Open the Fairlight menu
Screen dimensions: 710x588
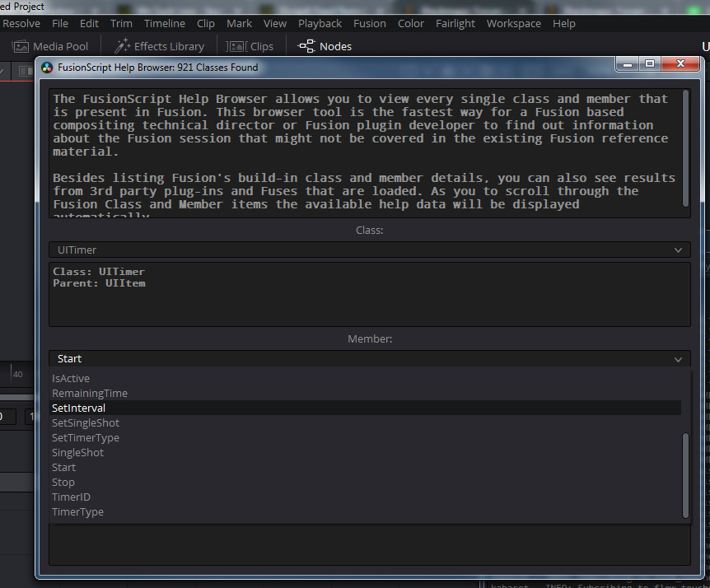click(x=455, y=24)
